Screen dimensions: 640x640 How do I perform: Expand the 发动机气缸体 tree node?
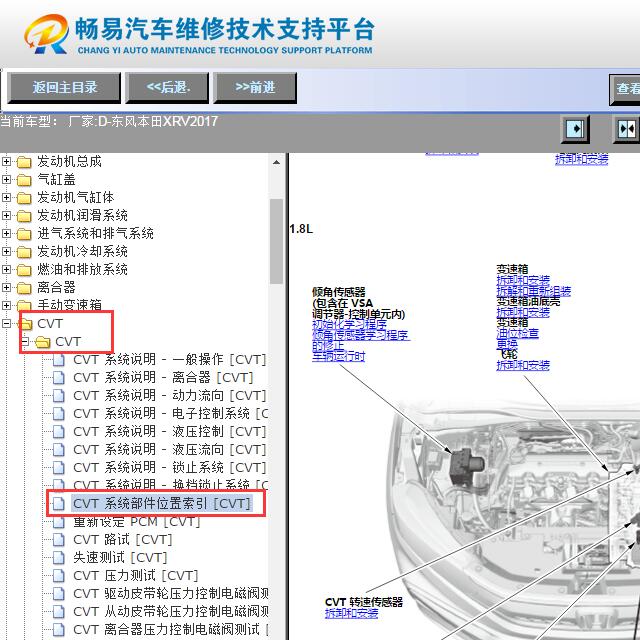click(x=6, y=198)
